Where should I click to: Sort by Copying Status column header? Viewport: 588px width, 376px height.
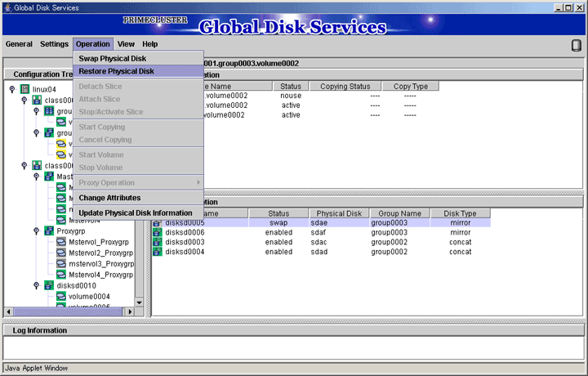345,87
